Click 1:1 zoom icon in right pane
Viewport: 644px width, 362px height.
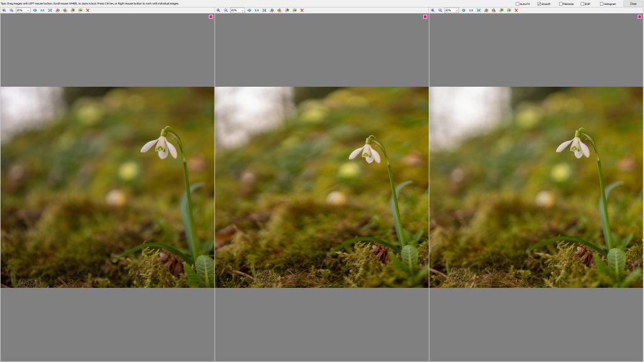(471, 10)
